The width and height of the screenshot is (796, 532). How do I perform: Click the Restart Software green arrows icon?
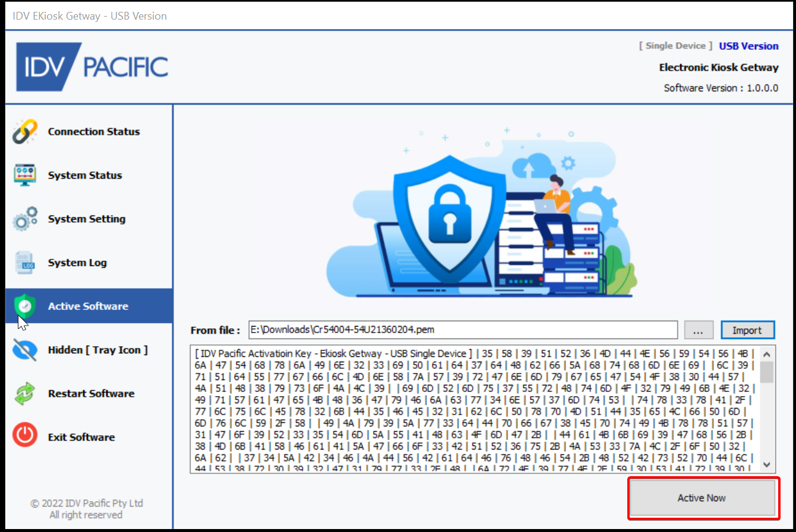coord(25,393)
